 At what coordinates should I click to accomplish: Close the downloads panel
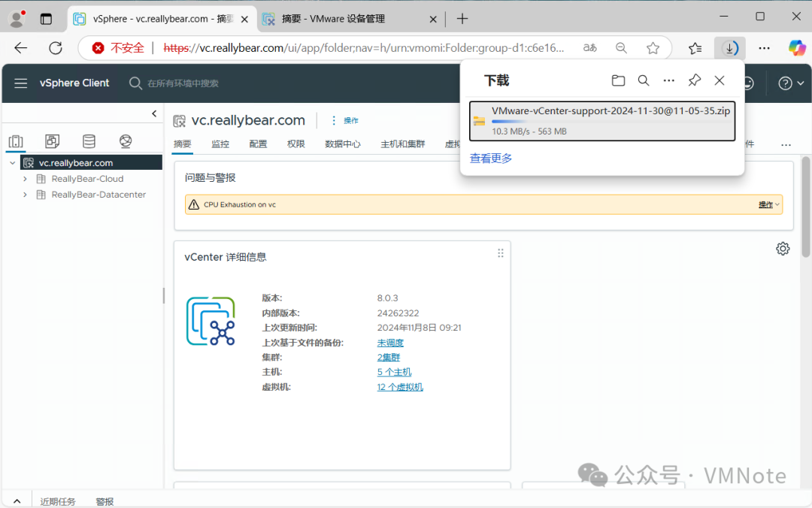[x=720, y=80]
